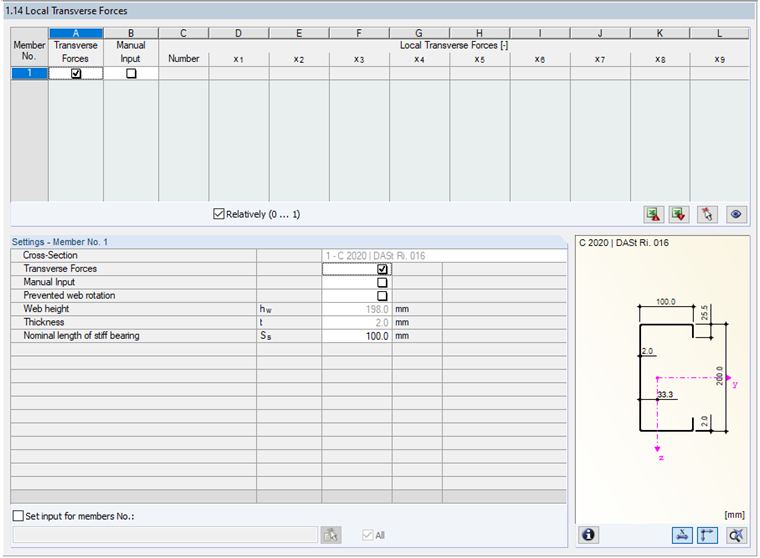
Task: Select column C header
Action: 183,33
